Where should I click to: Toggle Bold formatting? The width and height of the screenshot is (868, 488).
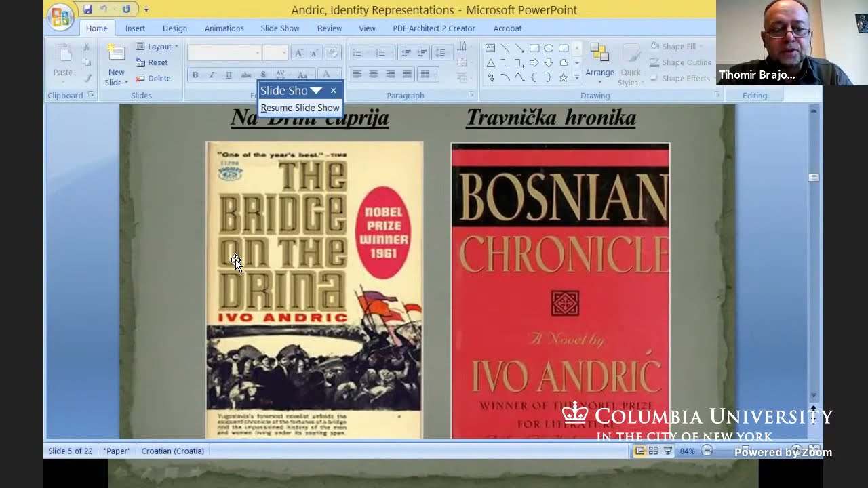(x=195, y=75)
